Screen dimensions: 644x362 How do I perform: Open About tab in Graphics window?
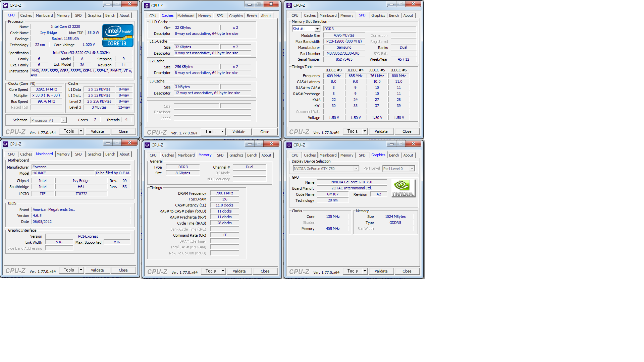408,155
